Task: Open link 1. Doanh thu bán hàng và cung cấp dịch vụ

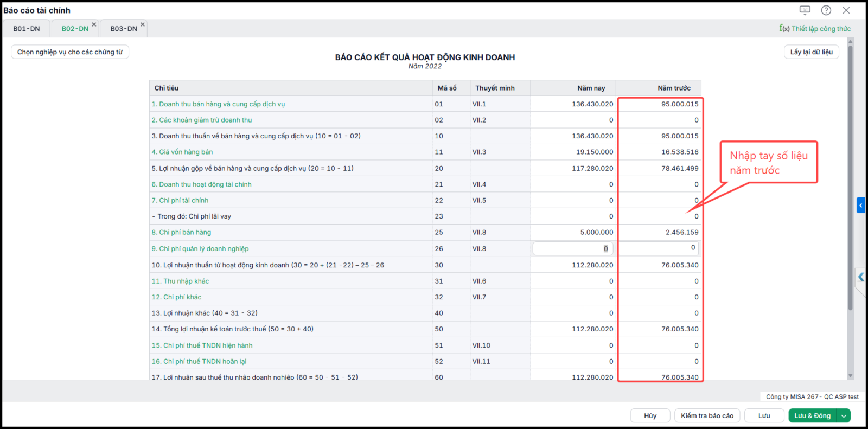Action: pyautogui.click(x=218, y=104)
